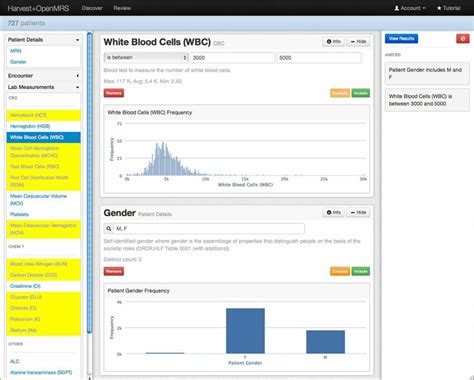Select Mean Cell Hemoglobin Concentration (MCHC)
This screenshot has width=474, height=380.
click(43, 152)
